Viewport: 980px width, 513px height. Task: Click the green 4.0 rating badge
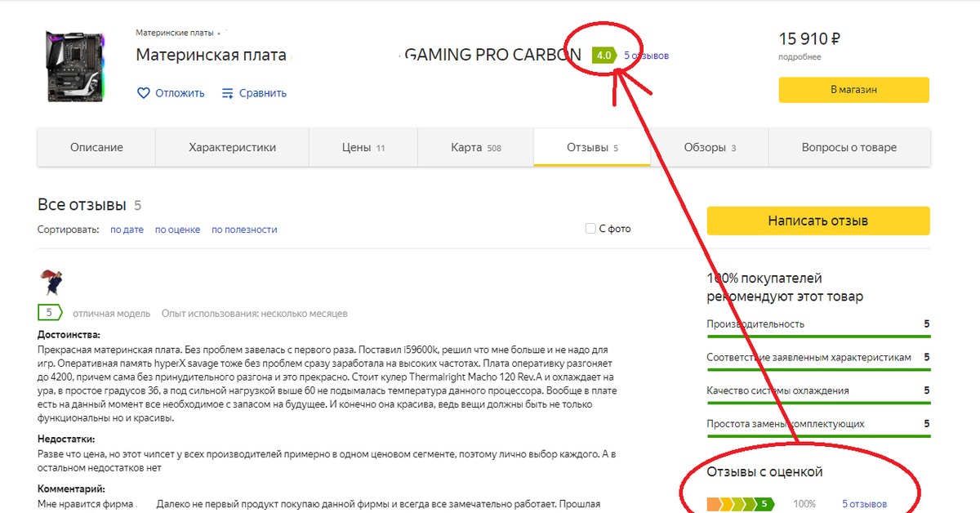point(604,56)
